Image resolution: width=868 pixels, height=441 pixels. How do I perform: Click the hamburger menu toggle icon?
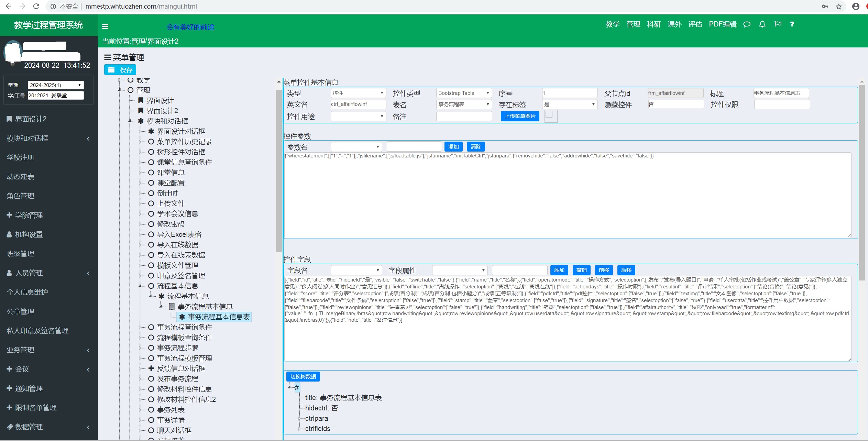coord(105,26)
